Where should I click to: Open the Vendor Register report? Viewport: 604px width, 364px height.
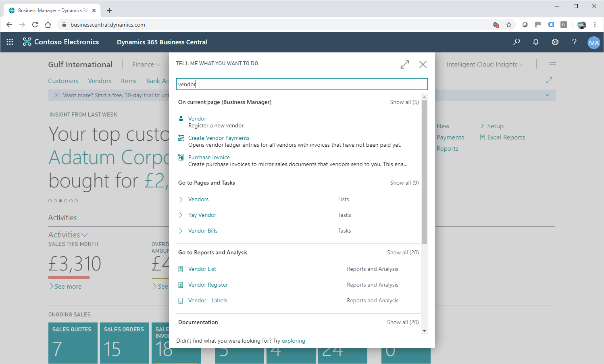208,285
